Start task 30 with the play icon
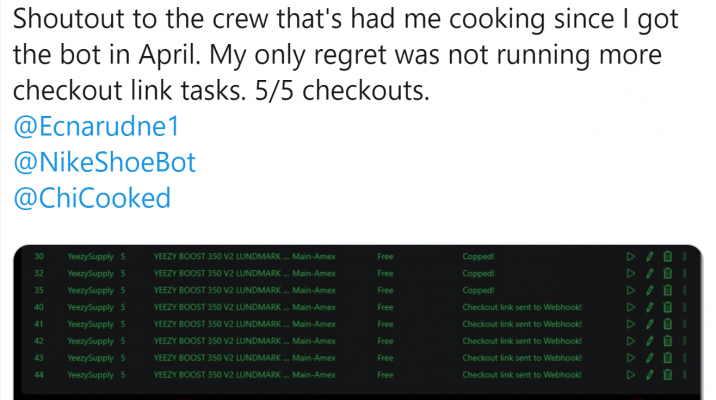 point(630,257)
